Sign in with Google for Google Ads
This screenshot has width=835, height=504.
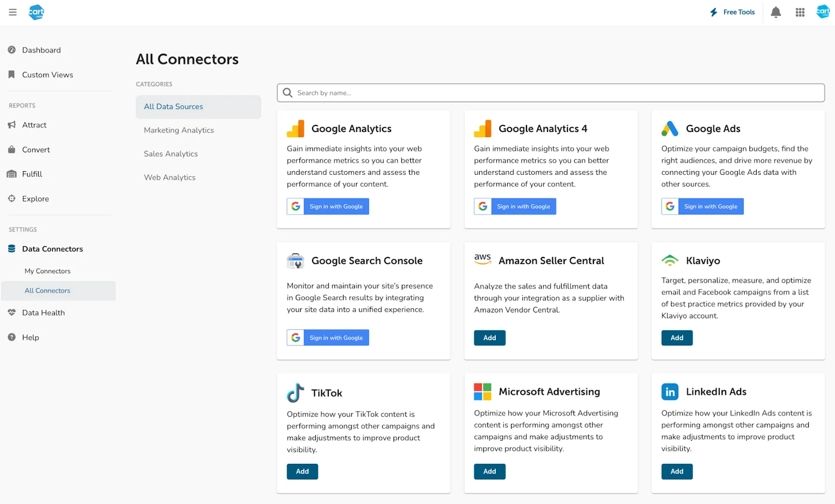click(x=702, y=207)
